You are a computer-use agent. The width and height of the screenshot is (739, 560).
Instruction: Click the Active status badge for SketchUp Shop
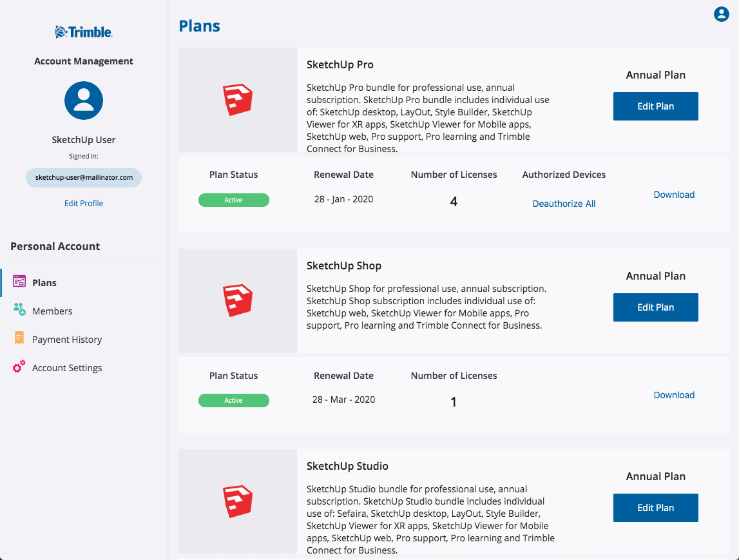pos(234,400)
